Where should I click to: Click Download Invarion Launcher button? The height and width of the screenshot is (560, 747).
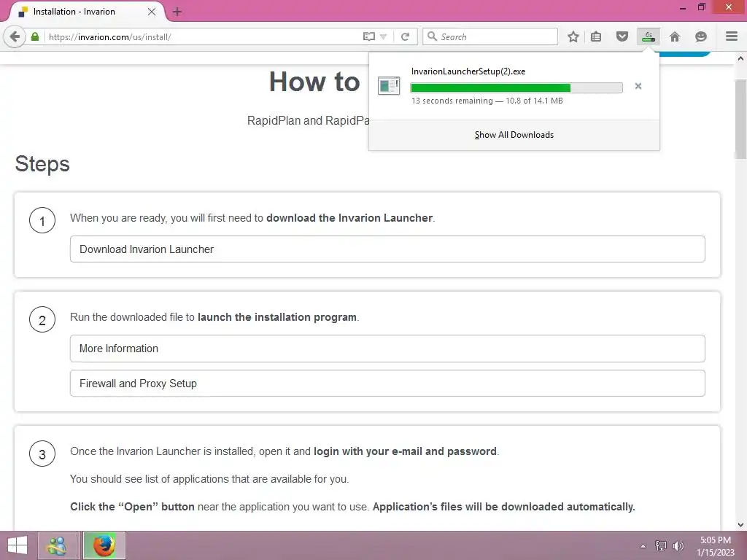point(387,249)
